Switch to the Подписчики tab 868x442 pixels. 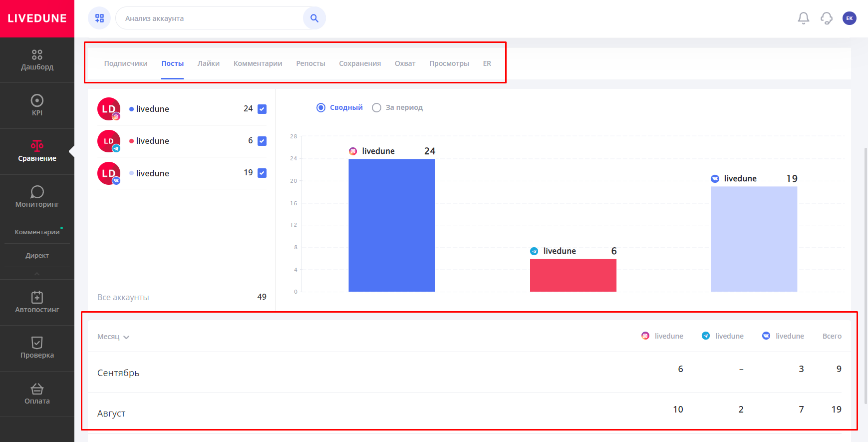click(x=126, y=63)
